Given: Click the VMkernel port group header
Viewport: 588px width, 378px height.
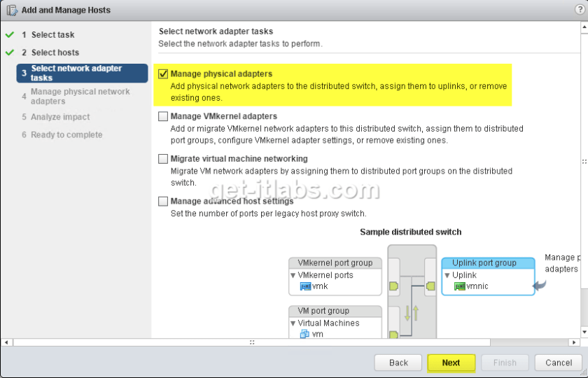Looking at the screenshot, I should [x=335, y=263].
